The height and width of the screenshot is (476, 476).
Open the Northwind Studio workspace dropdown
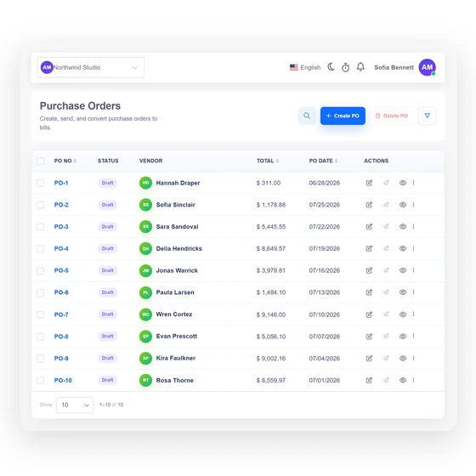pos(90,67)
